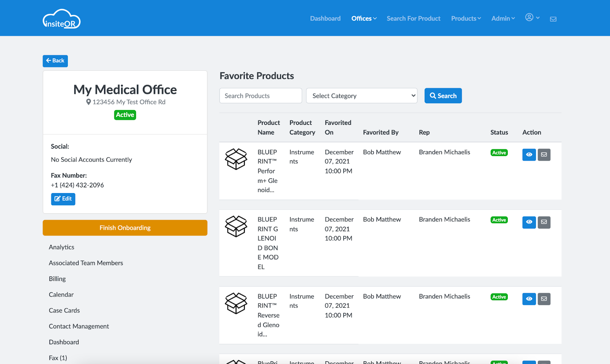Click the Active status of the GLENOID BONE MODEL row
This screenshot has width=610, height=364.
(x=499, y=220)
